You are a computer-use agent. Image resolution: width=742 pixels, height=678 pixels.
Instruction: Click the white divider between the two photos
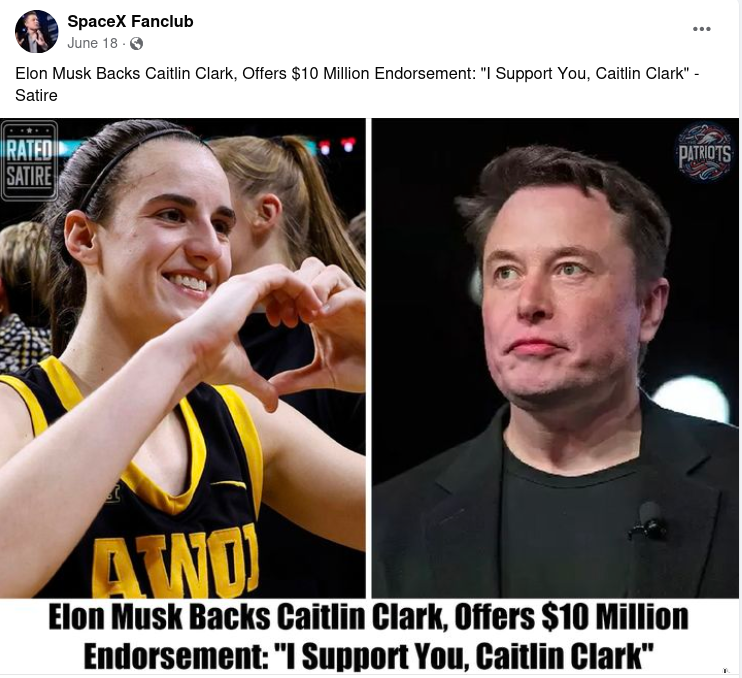[x=369, y=358]
